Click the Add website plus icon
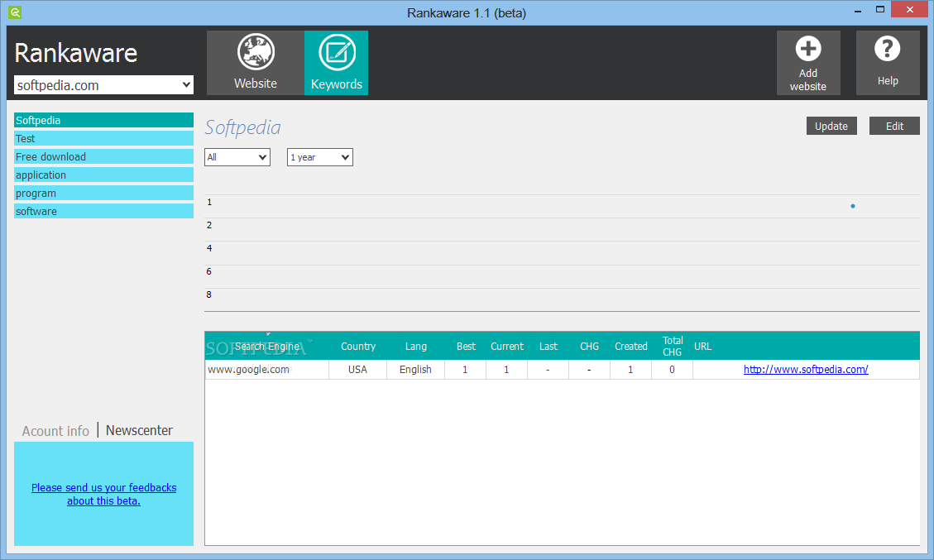 pos(808,63)
